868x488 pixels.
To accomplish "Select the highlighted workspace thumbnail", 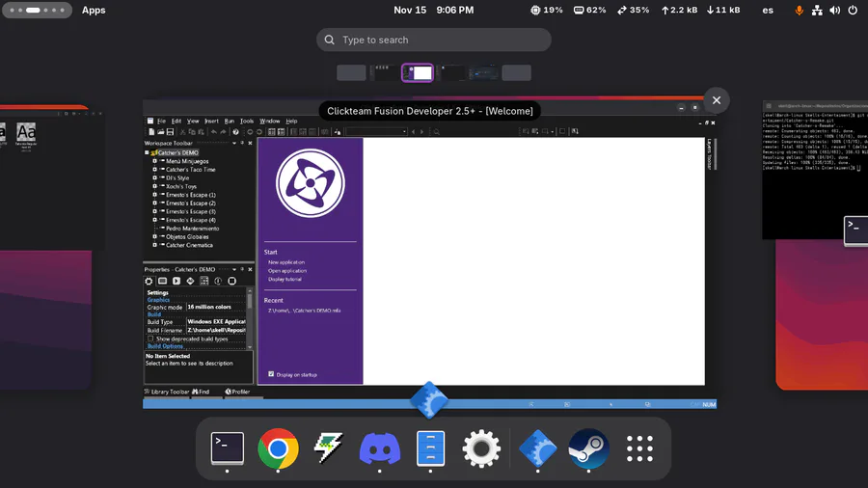I will click(x=418, y=73).
